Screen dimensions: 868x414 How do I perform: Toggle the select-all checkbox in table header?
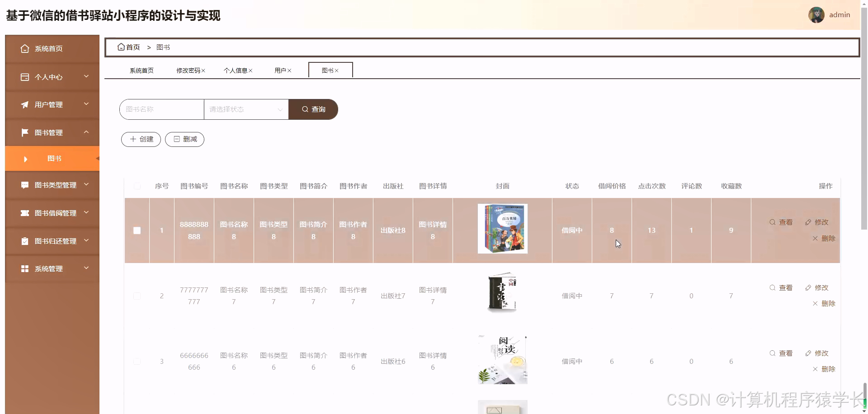coord(137,186)
